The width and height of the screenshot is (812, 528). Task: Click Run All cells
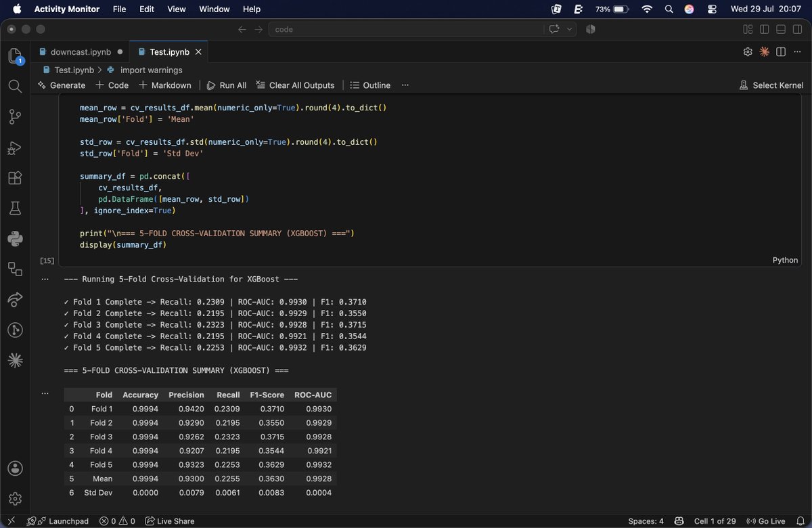coord(227,85)
